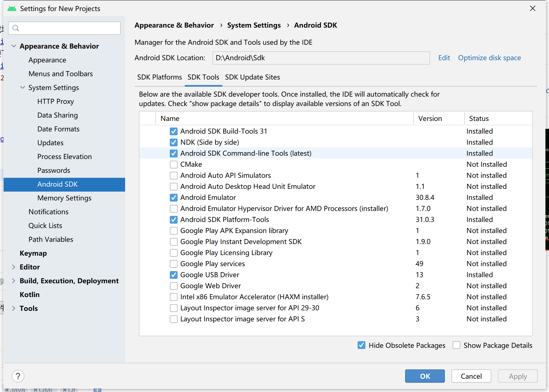This screenshot has width=549, height=392.
Task: Click the Version column header
Action: [439, 118]
